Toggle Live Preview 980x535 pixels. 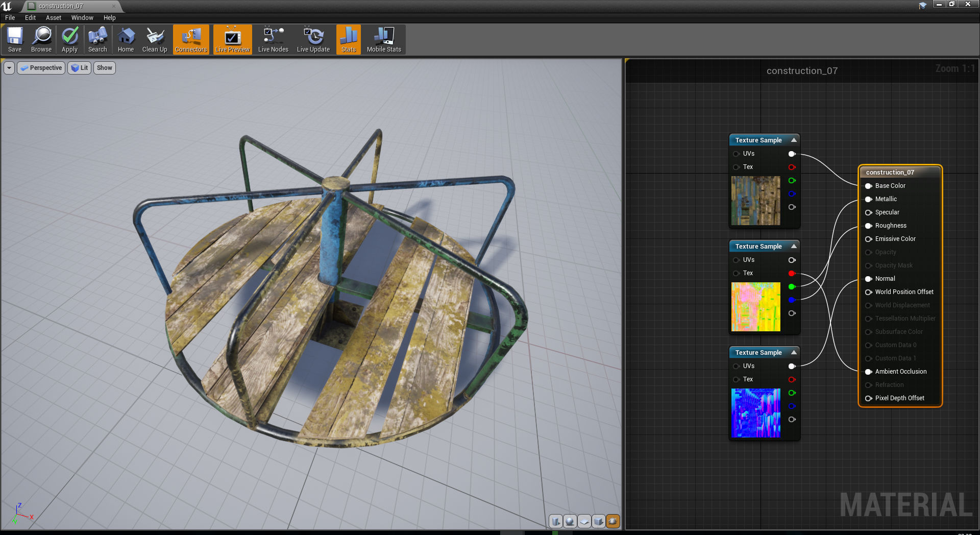[x=232, y=40]
